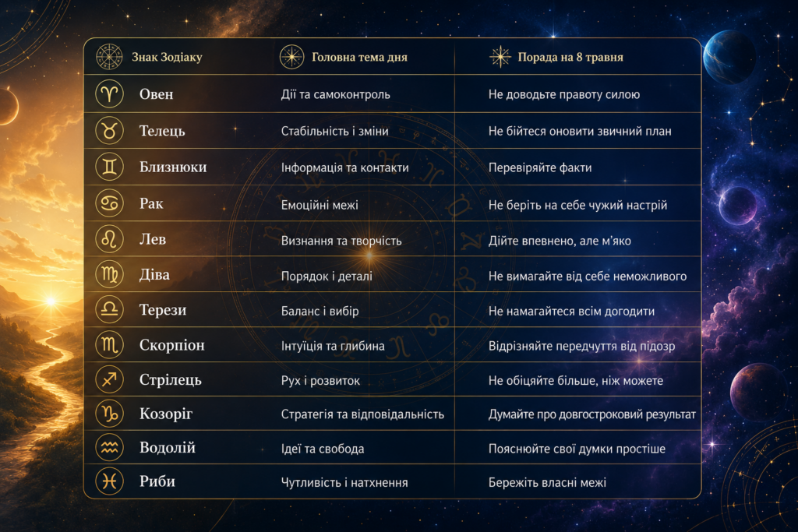Select the Scorpio symbol next to Скорпіон

pyautogui.click(x=109, y=345)
